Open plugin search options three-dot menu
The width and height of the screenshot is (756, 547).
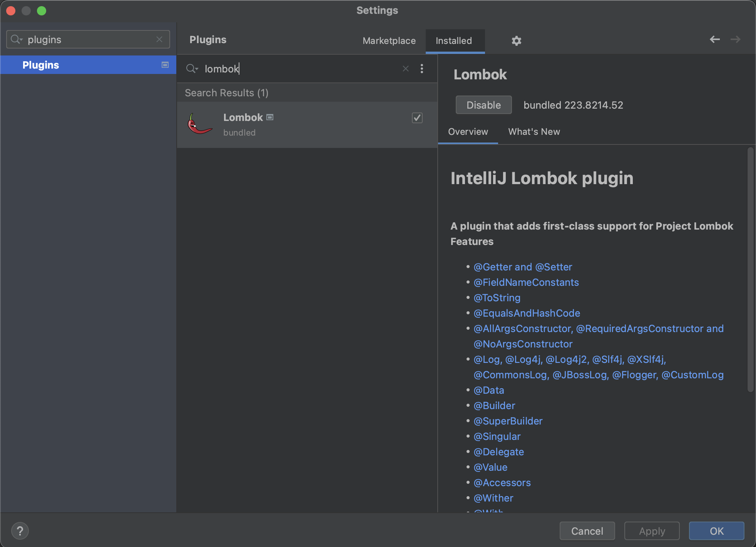pos(422,69)
